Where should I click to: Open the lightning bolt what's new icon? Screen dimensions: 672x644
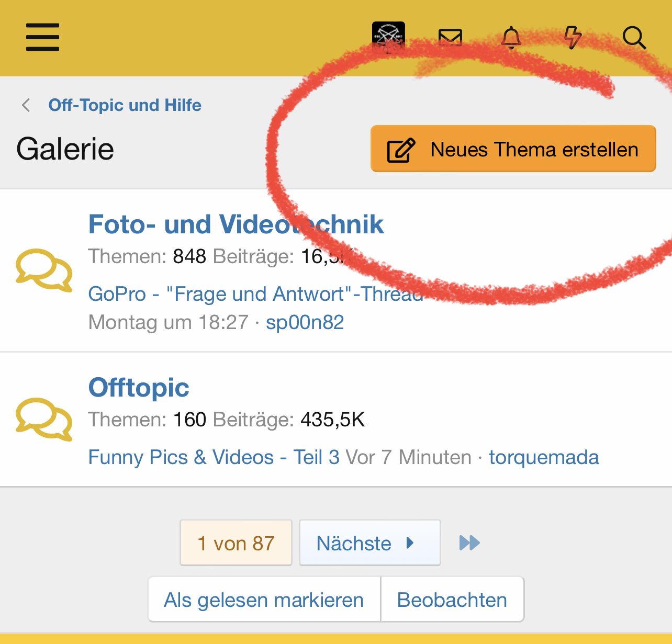coord(573,38)
